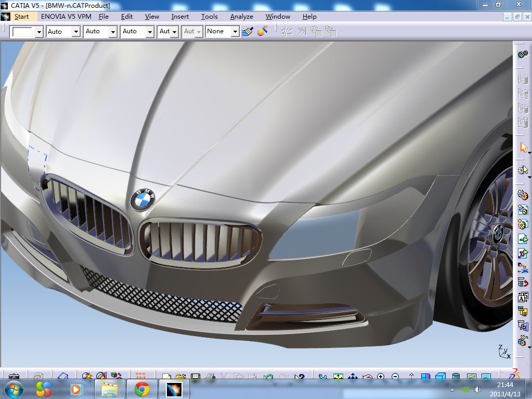Click the Painter brush icon
Viewport: 532px width, 399px height.
[x=248, y=32]
